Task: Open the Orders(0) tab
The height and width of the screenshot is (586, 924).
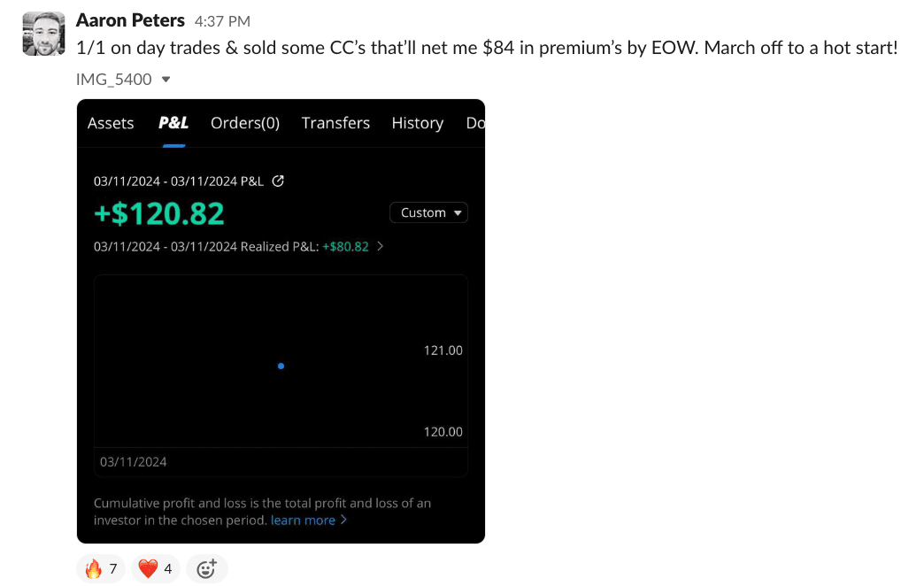Action: (x=245, y=123)
